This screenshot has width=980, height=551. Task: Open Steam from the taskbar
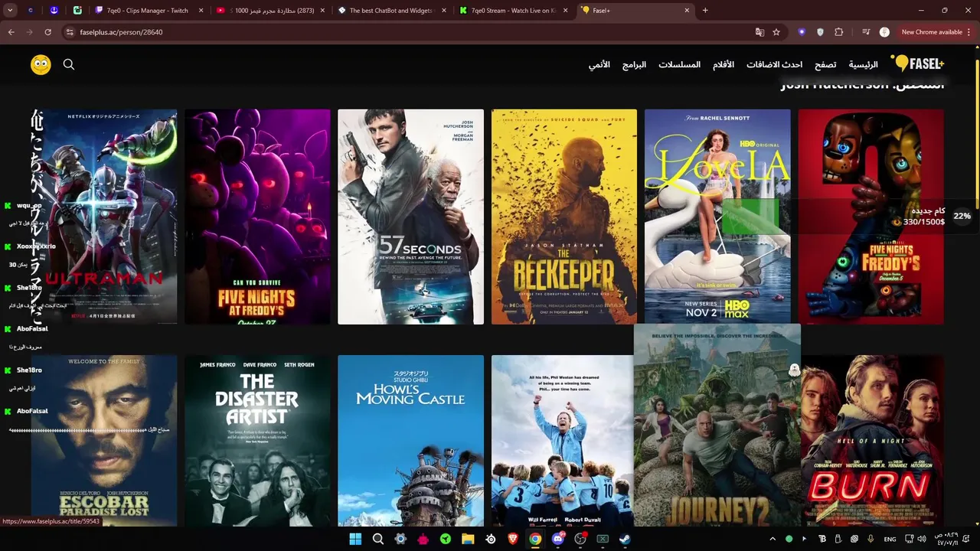(x=625, y=539)
